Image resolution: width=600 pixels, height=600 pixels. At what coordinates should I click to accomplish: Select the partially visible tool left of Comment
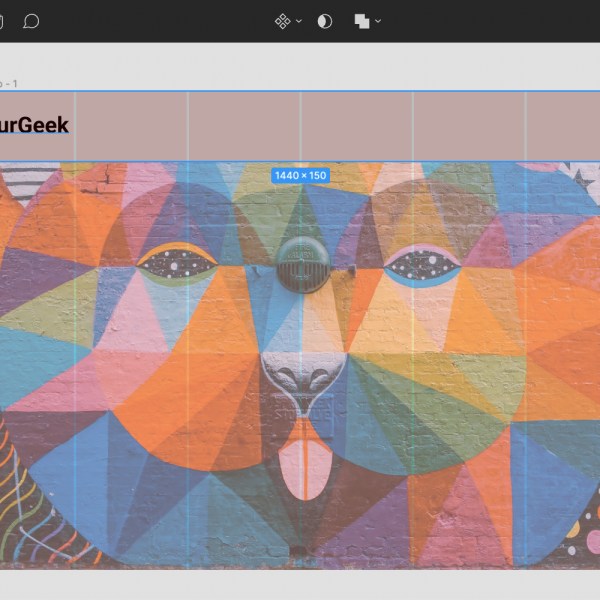(x=2, y=21)
